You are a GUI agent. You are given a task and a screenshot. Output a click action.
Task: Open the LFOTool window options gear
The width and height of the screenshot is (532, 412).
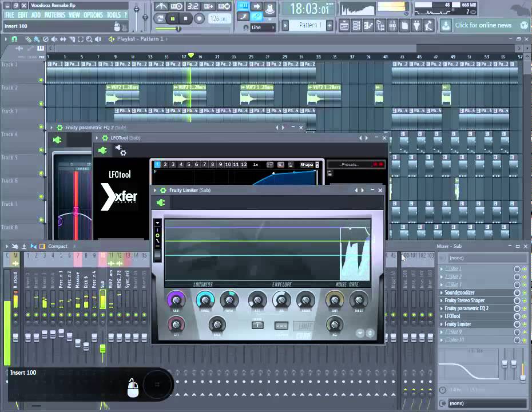point(105,138)
